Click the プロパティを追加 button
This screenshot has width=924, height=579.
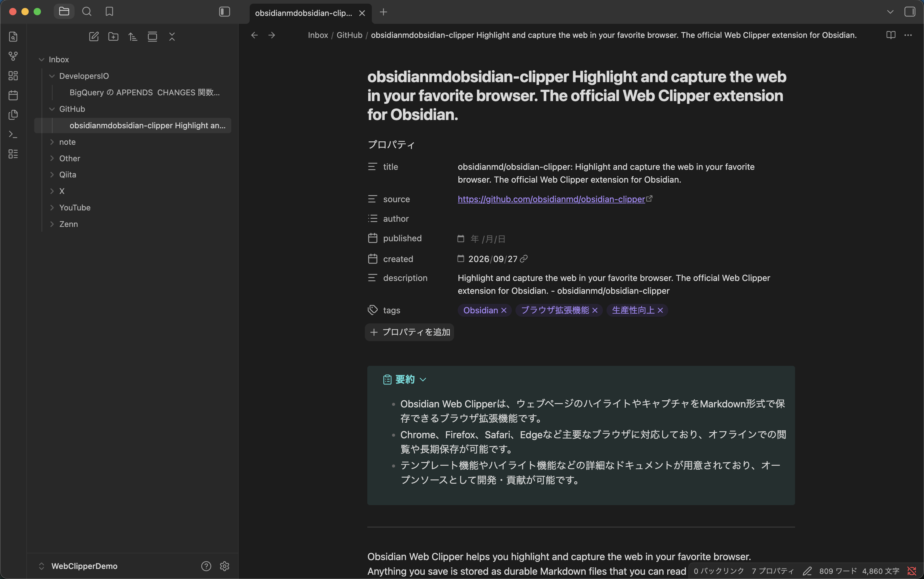409,332
